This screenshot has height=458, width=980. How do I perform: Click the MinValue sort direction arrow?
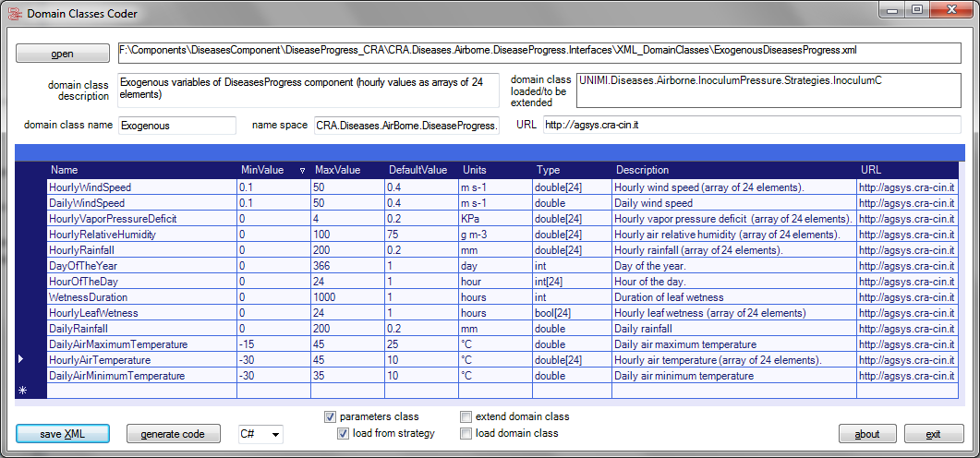[303, 171]
